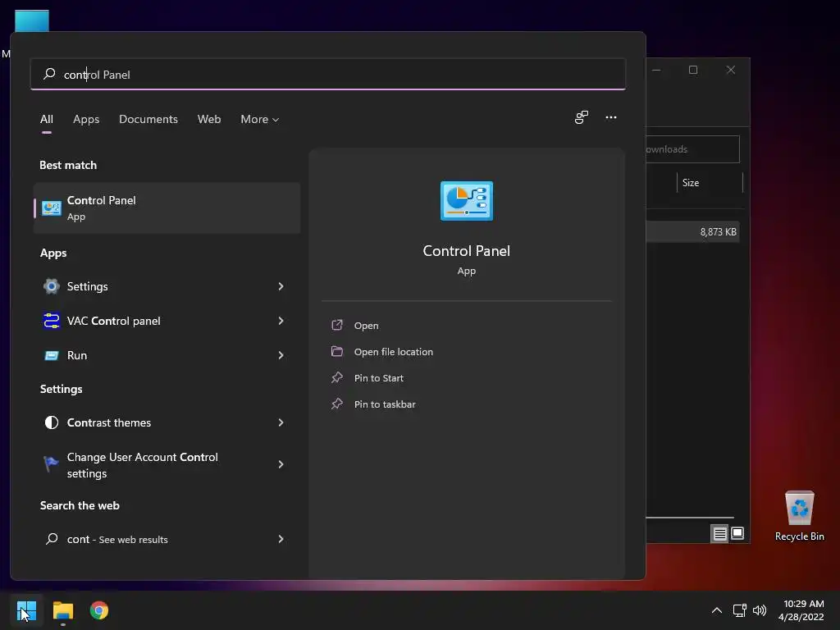Click the magnifier icon in the search box
Screen dimensions: 840x630
(x=49, y=74)
